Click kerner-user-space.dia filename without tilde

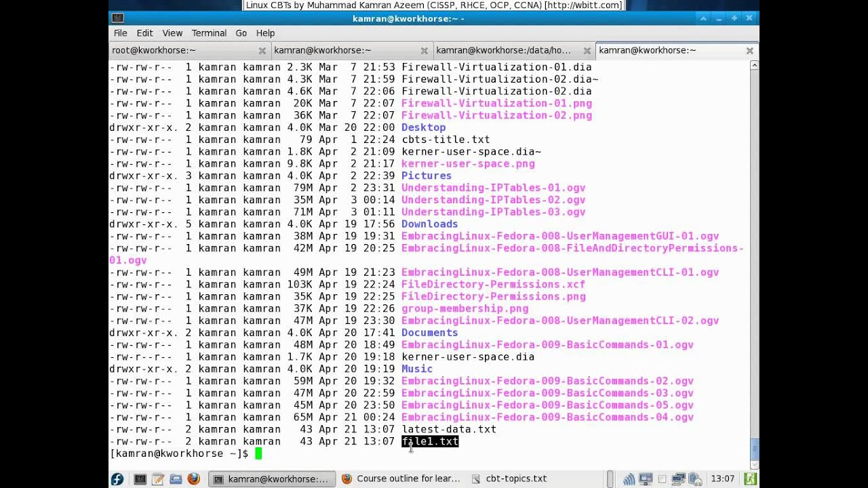pyautogui.click(x=468, y=357)
